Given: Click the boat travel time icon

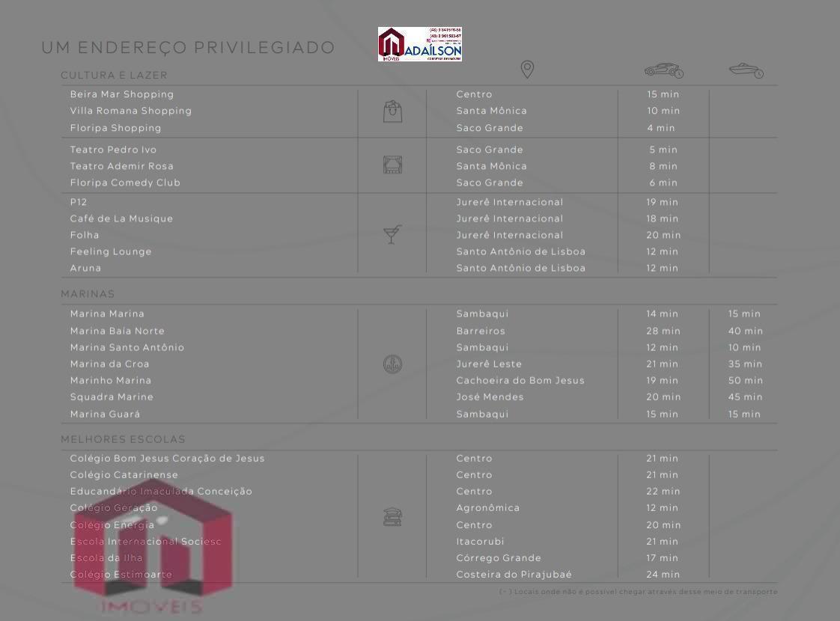Looking at the screenshot, I should click(746, 70).
